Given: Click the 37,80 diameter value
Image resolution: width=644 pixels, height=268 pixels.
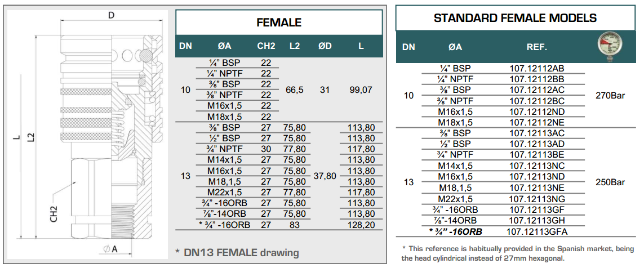Looking at the screenshot, I should click(324, 176).
